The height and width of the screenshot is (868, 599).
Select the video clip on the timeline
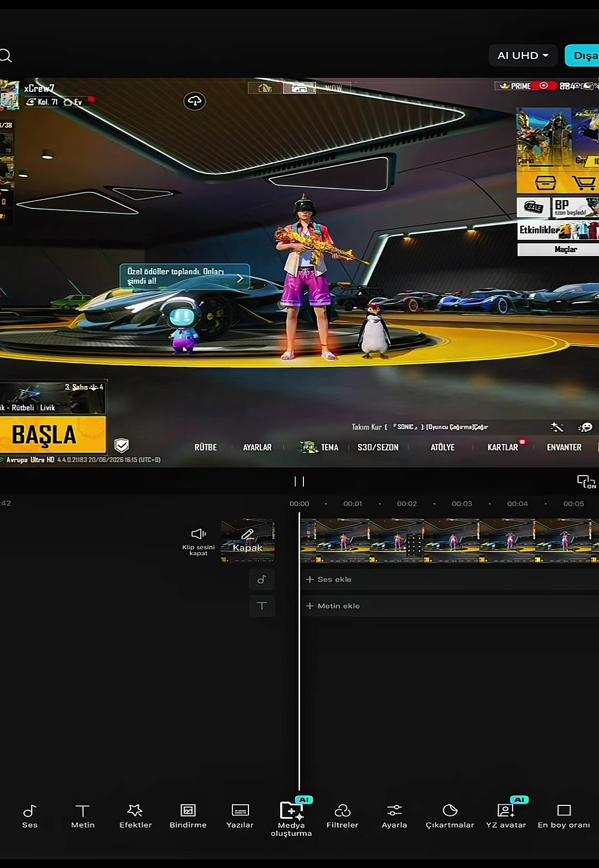(449, 540)
